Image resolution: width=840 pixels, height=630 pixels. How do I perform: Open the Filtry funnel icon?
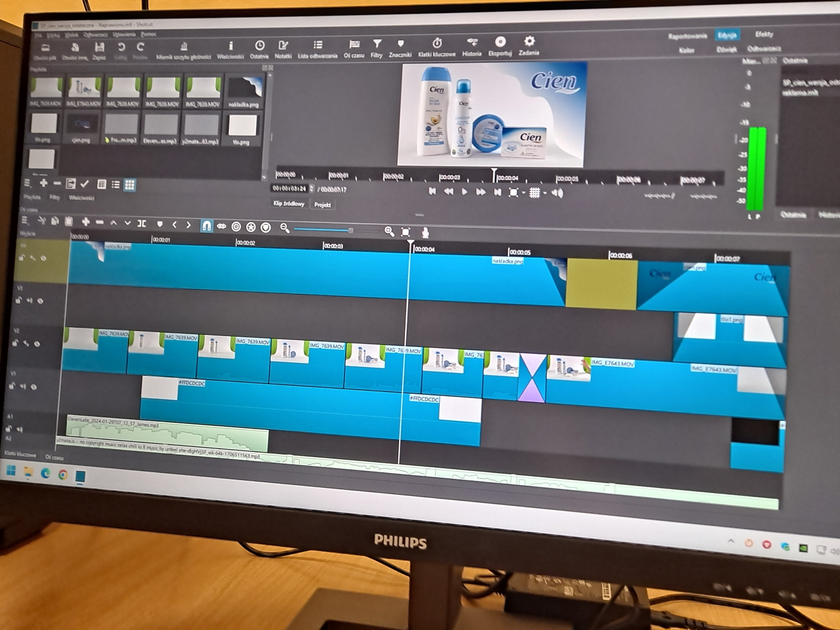click(377, 48)
